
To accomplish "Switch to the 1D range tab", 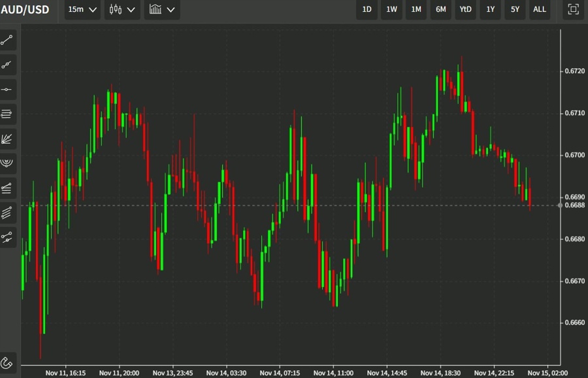I will [367, 10].
